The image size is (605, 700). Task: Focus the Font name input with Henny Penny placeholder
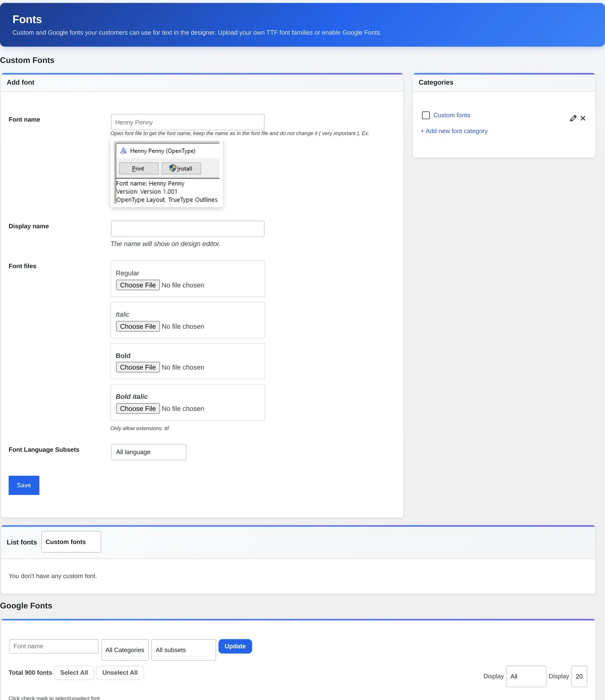(188, 122)
